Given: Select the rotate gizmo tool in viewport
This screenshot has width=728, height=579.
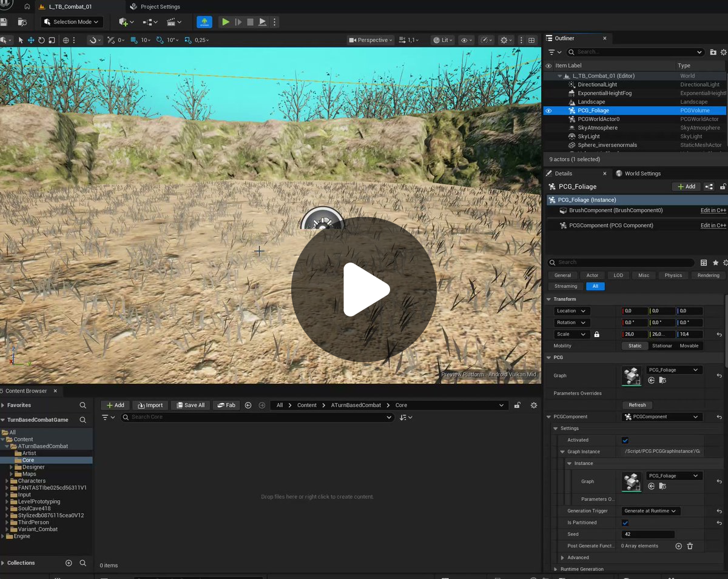Looking at the screenshot, I should 41,40.
